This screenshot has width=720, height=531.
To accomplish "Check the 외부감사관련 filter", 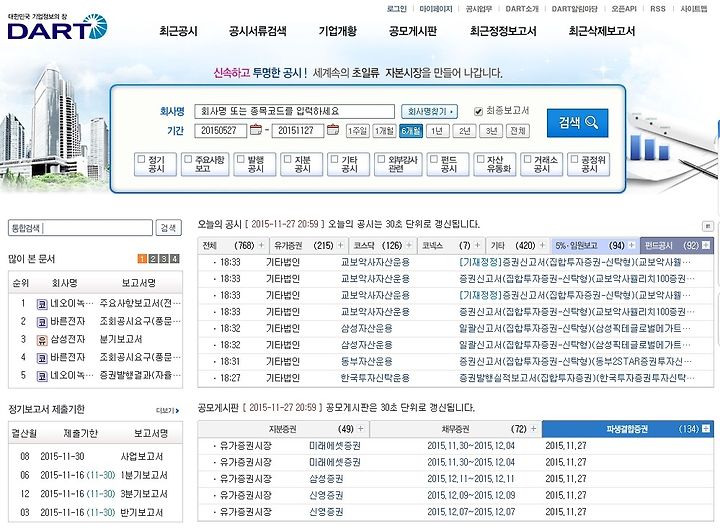I will coord(381,159).
